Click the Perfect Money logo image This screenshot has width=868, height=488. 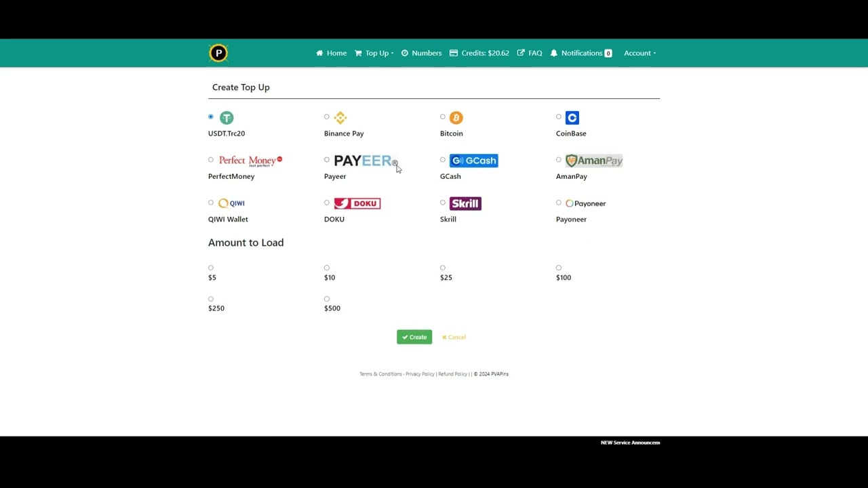pyautogui.click(x=250, y=161)
